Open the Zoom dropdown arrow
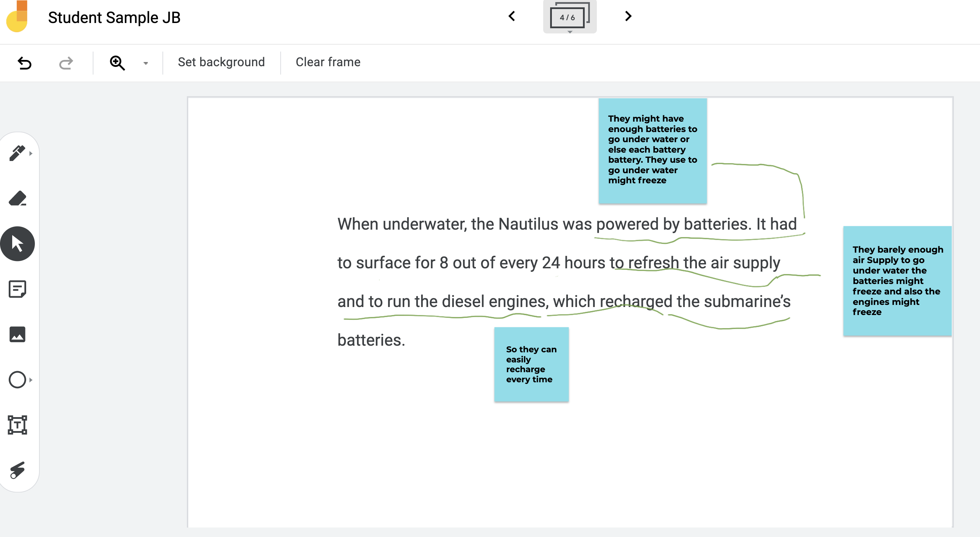This screenshot has width=980, height=537. pyautogui.click(x=145, y=63)
